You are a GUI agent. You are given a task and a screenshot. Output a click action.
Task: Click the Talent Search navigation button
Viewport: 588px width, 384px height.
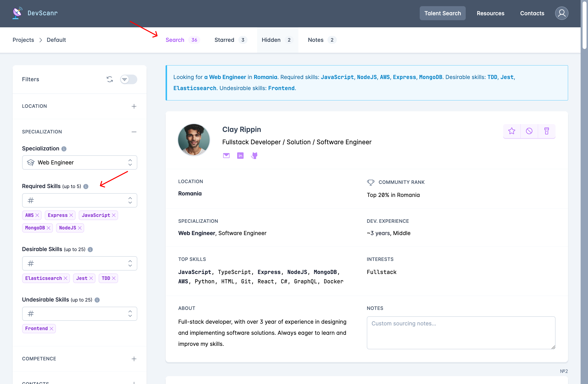click(x=442, y=13)
